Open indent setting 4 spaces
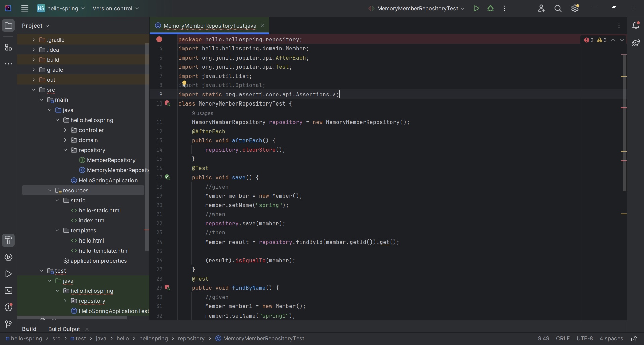The image size is (644, 345). tap(611, 339)
